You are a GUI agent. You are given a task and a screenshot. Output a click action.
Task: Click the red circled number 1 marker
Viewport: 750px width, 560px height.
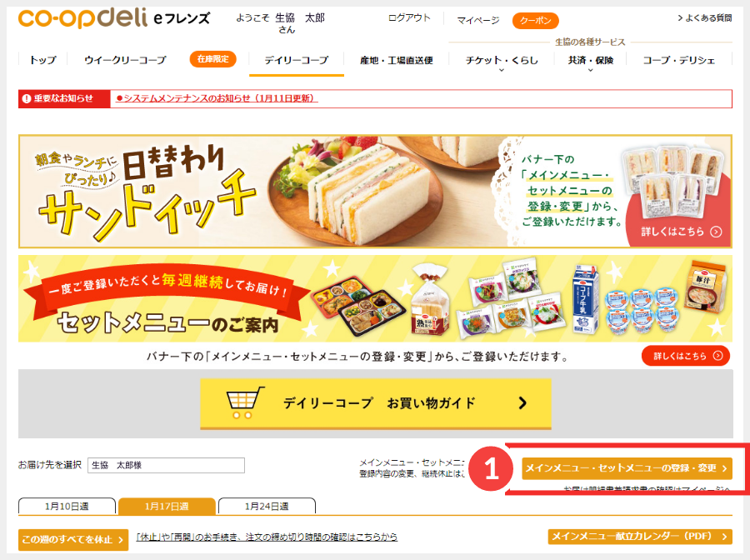pyautogui.click(x=491, y=468)
